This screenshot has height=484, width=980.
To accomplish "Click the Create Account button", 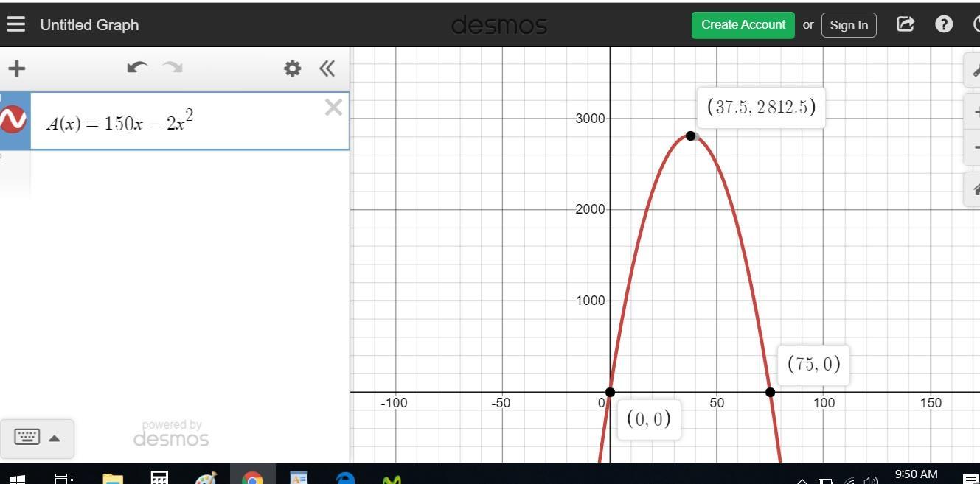I will click(743, 24).
